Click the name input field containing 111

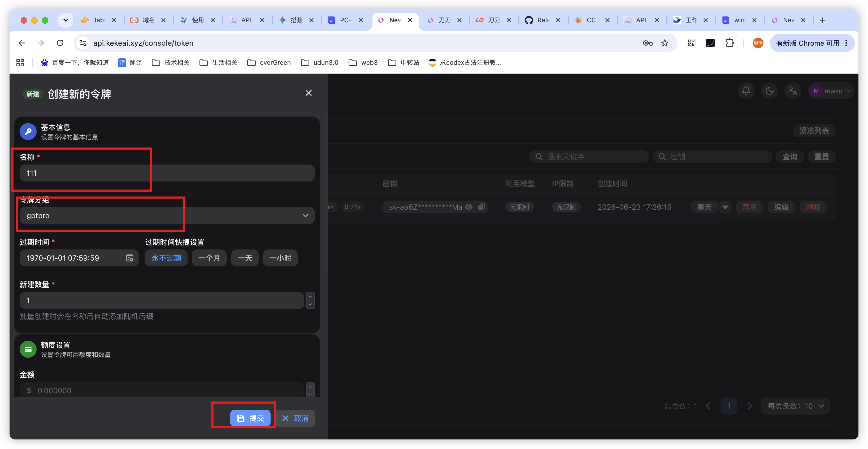click(x=167, y=173)
